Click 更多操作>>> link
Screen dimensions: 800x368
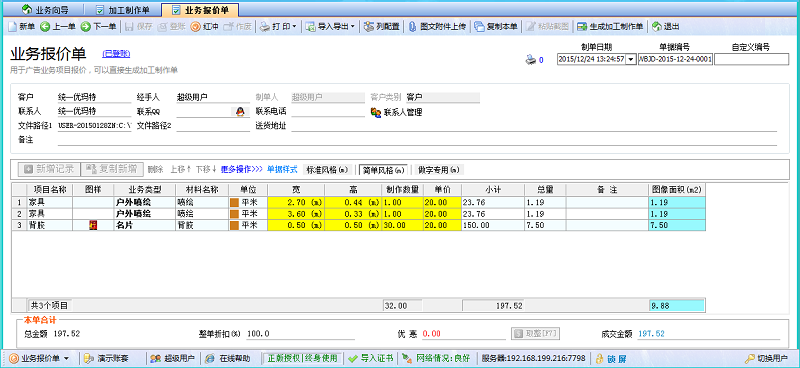(242, 169)
